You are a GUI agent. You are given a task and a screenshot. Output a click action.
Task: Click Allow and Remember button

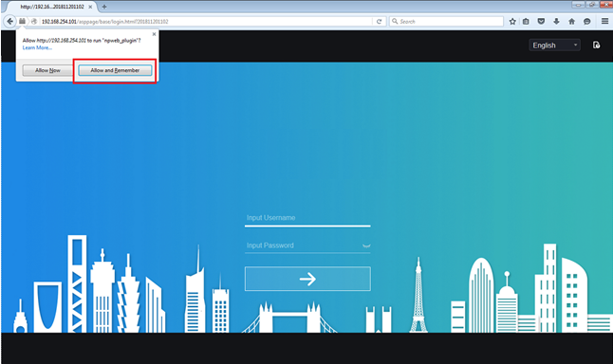(115, 70)
